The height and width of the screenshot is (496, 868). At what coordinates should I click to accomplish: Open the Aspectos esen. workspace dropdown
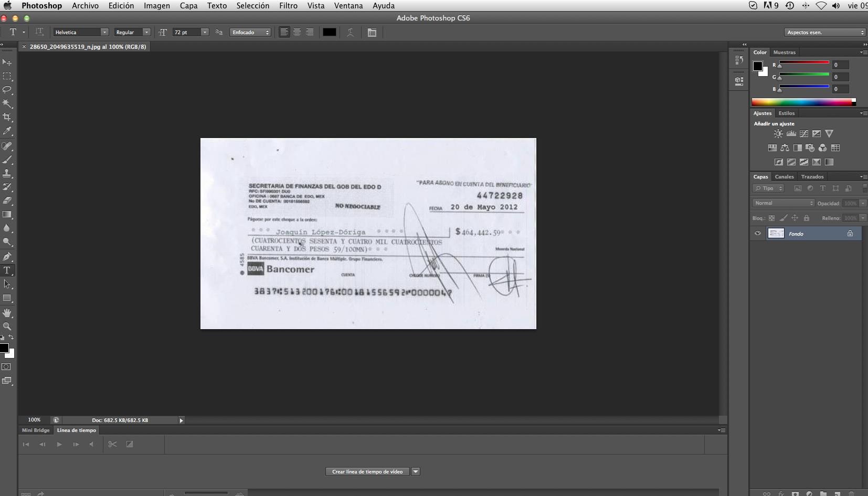pos(824,33)
